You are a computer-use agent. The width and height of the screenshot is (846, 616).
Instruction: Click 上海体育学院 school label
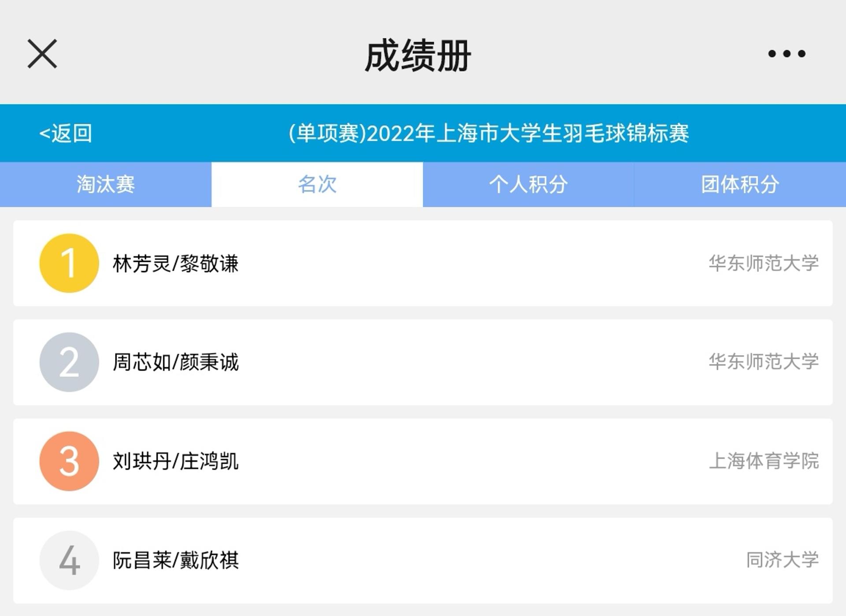pos(764,461)
